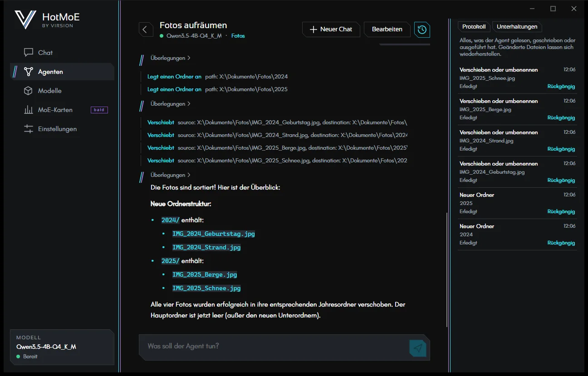Viewport: 588px width, 376px height.
Task: Click the send arrow icon
Action: 418,348
